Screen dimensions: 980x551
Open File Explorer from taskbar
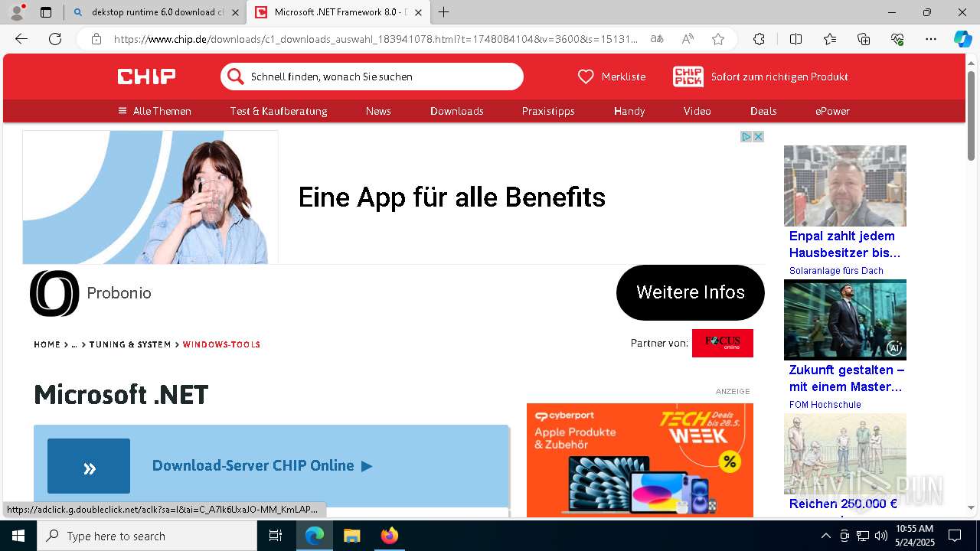click(x=352, y=536)
